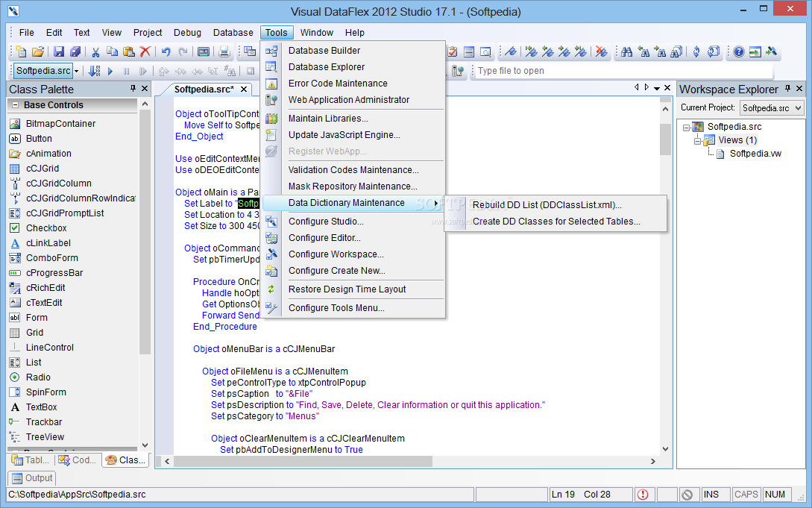
Task: Open the Current Project combo box
Action: 771,107
